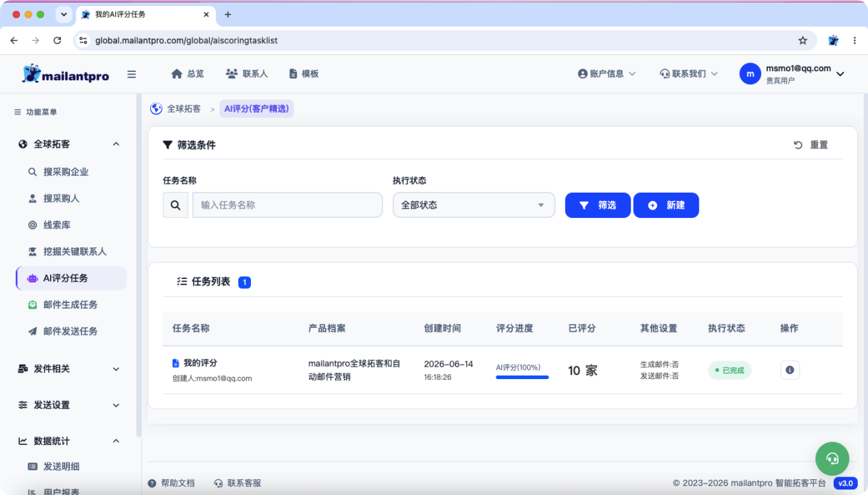868x495 pixels.
Task: Click the 挖掘关键联系人 icon in sidebar
Action: click(x=32, y=252)
